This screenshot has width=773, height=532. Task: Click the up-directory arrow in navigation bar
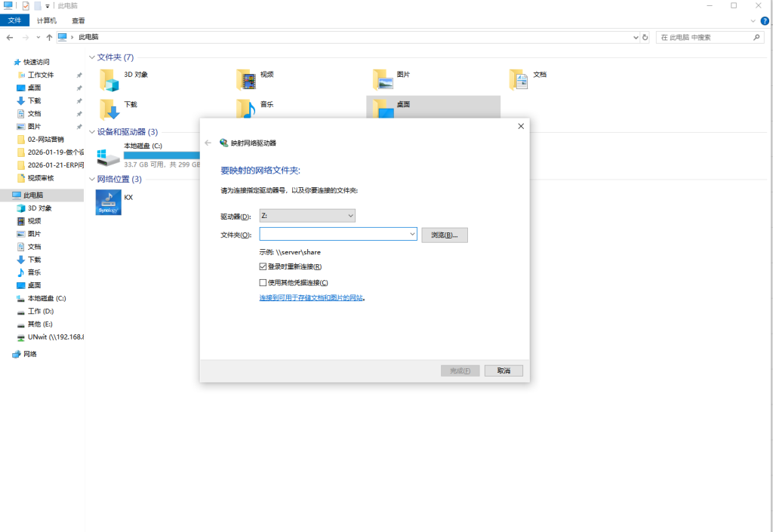pos(49,37)
